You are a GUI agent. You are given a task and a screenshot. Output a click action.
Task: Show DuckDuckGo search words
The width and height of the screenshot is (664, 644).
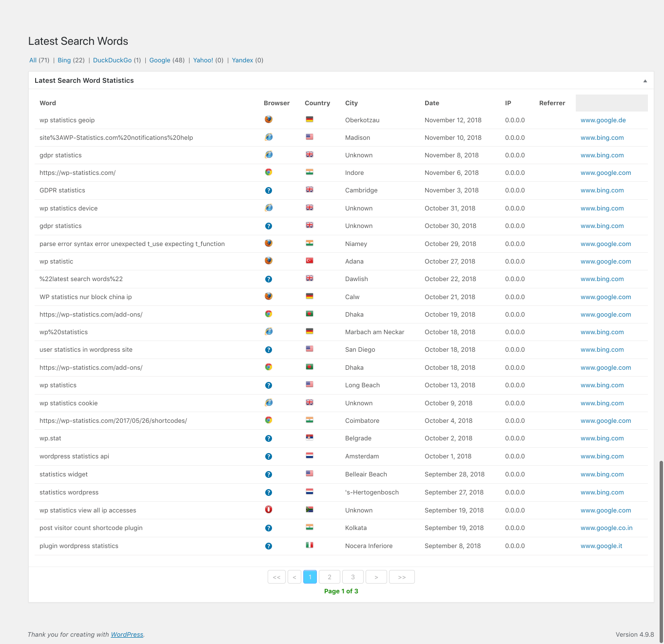point(112,60)
